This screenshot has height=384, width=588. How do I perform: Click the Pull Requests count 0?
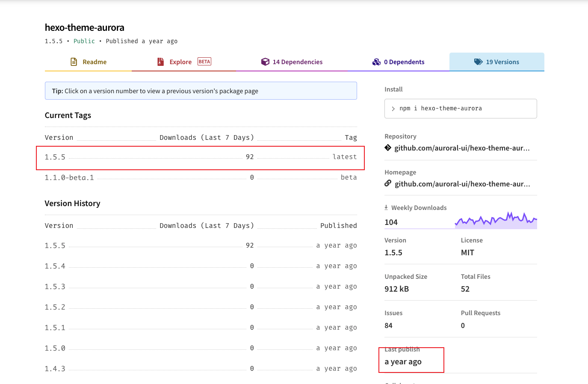point(463,325)
